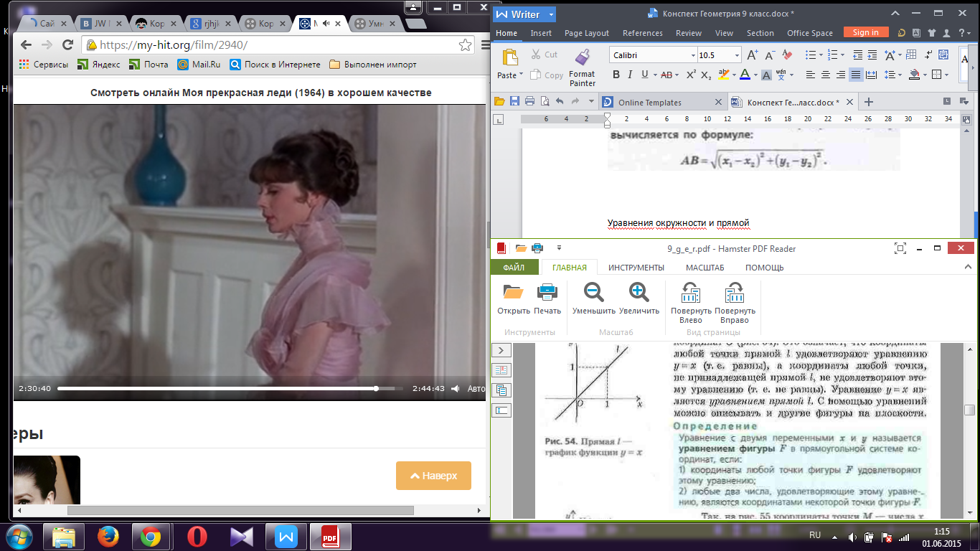The height and width of the screenshot is (551, 980).
Task: Toggle Bold formatting in Writer
Action: tap(616, 75)
